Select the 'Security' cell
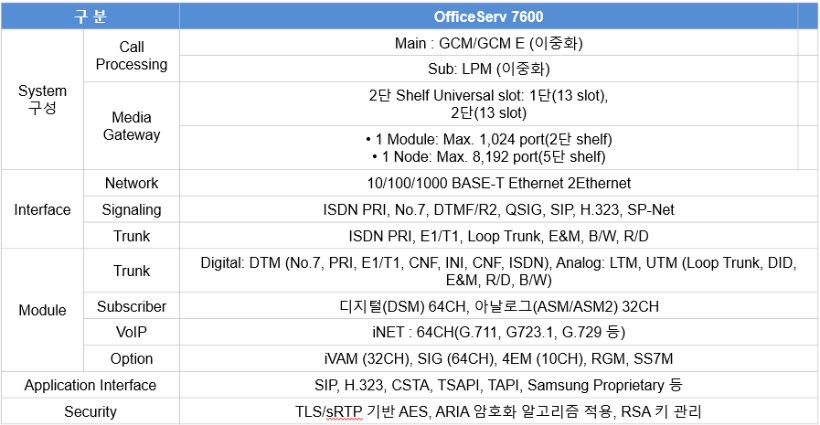Screen dimensions: 820x425 point(90,411)
